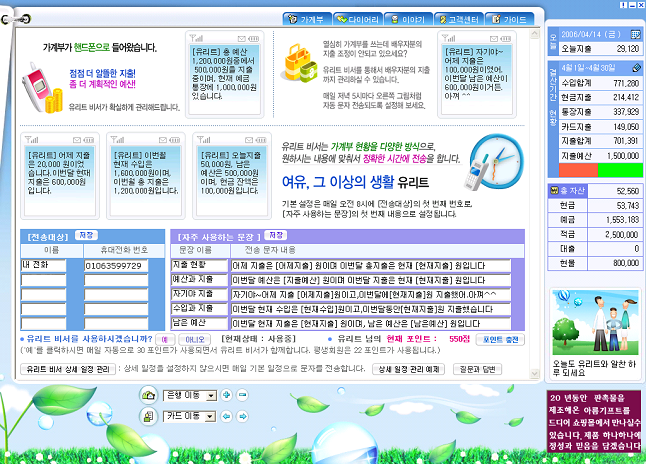Open the 은행 이동 dropdown
Image resolution: width=646 pixels, height=464 pixels.
(x=190, y=395)
